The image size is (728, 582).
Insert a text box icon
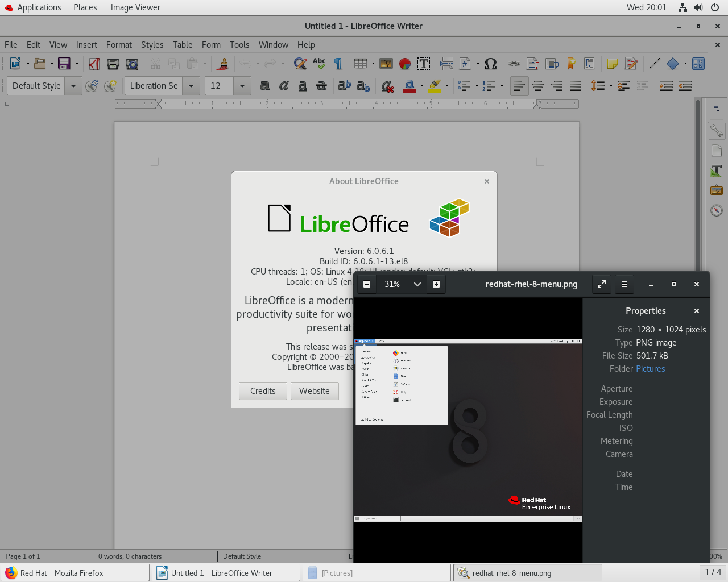[x=424, y=64]
